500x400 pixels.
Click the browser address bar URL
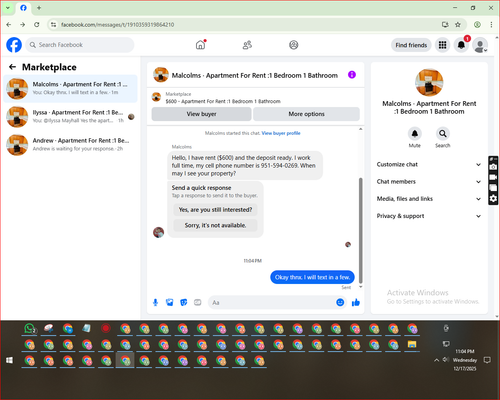117,24
